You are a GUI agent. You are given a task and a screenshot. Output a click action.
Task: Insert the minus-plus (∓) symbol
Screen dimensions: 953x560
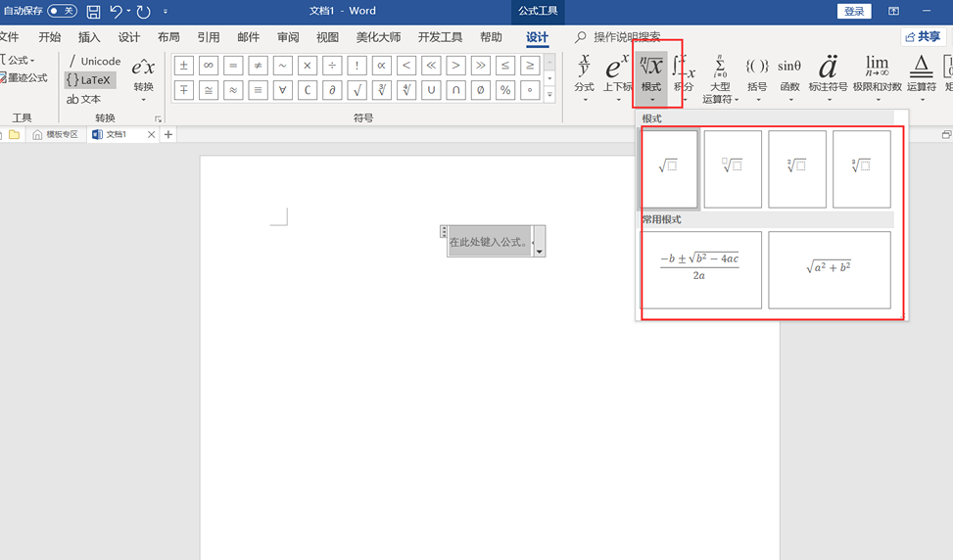coord(183,90)
